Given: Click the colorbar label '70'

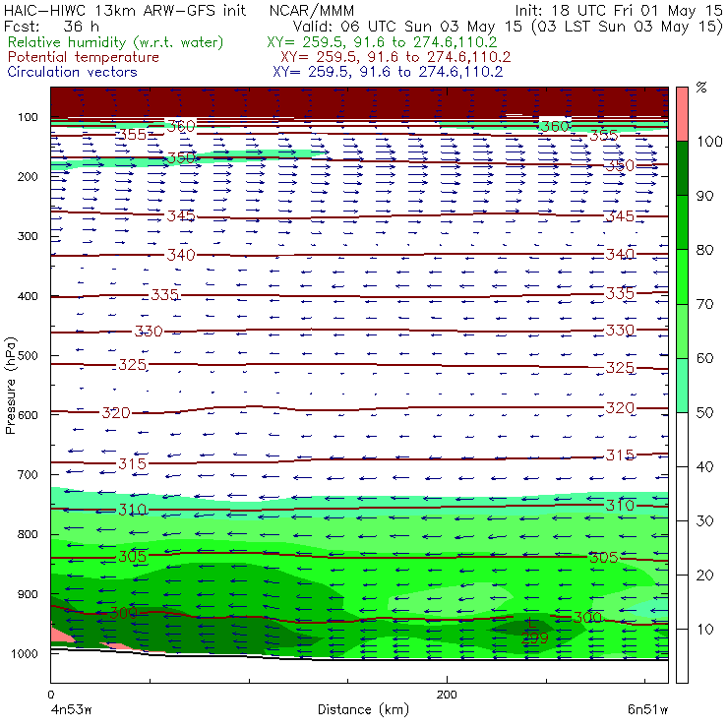Looking at the screenshot, I should point(704,304).
